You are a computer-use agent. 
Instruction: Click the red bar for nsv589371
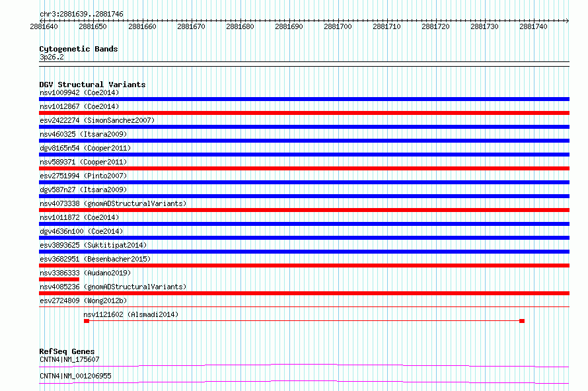pyautogui.click(x=304, y=168)
